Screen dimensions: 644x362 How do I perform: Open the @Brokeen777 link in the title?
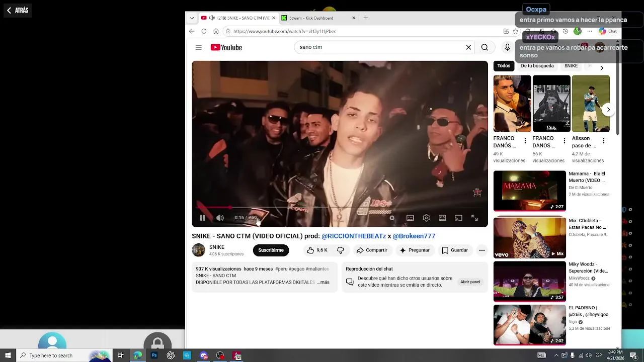click(414, 236)
